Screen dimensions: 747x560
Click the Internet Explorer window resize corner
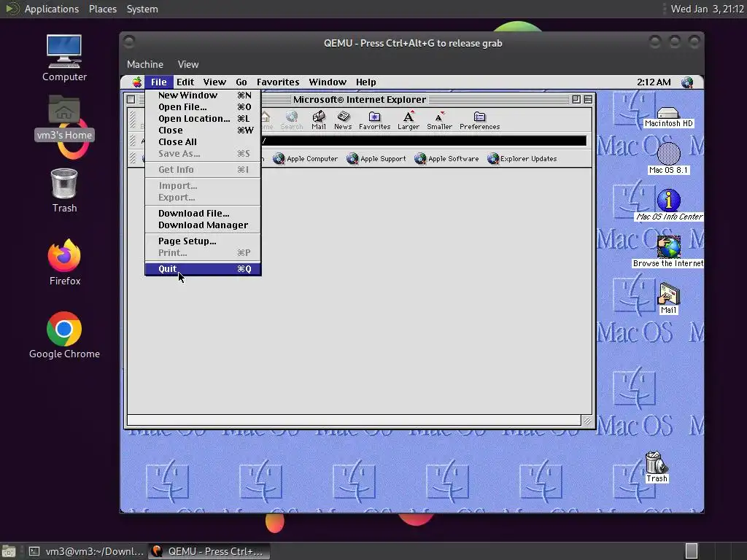587,421
